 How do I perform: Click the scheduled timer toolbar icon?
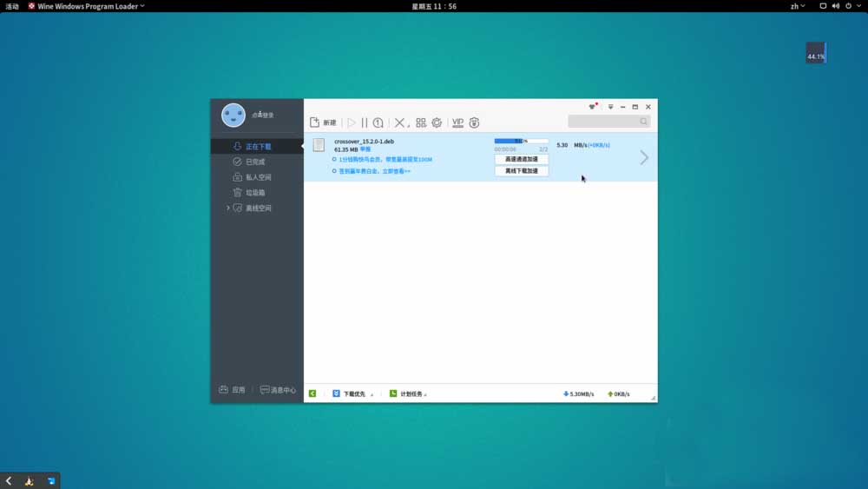[378, 122]
